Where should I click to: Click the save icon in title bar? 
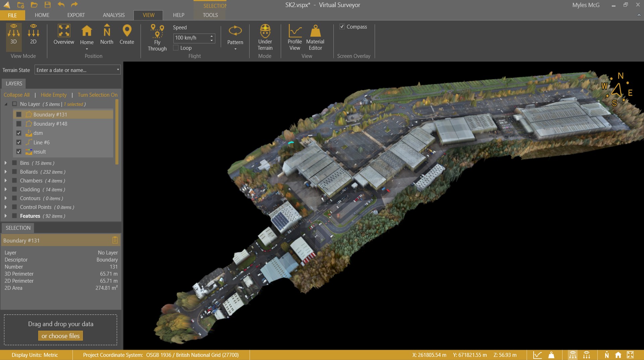click(48, 5)
